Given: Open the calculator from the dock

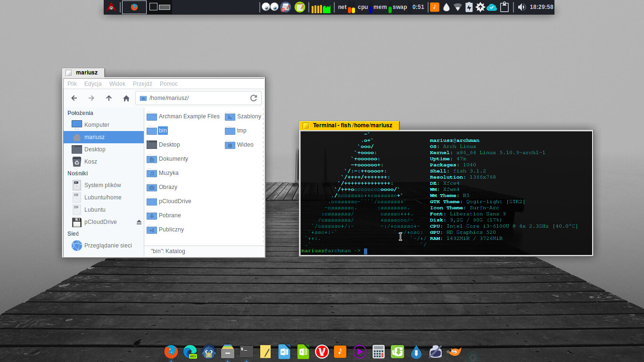Looking at the screenshot, I should click(x=379, y=352).
